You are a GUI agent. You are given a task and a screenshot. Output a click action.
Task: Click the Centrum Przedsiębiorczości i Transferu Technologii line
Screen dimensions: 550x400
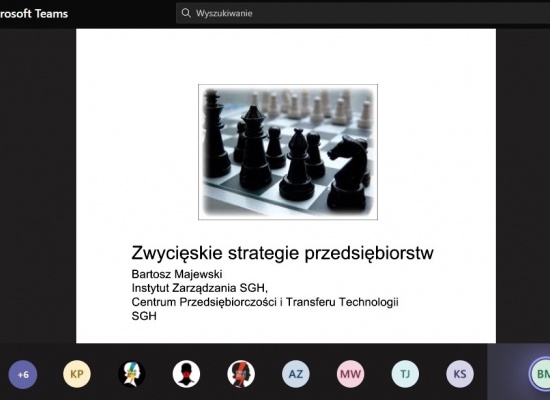(x=265, y=302)
